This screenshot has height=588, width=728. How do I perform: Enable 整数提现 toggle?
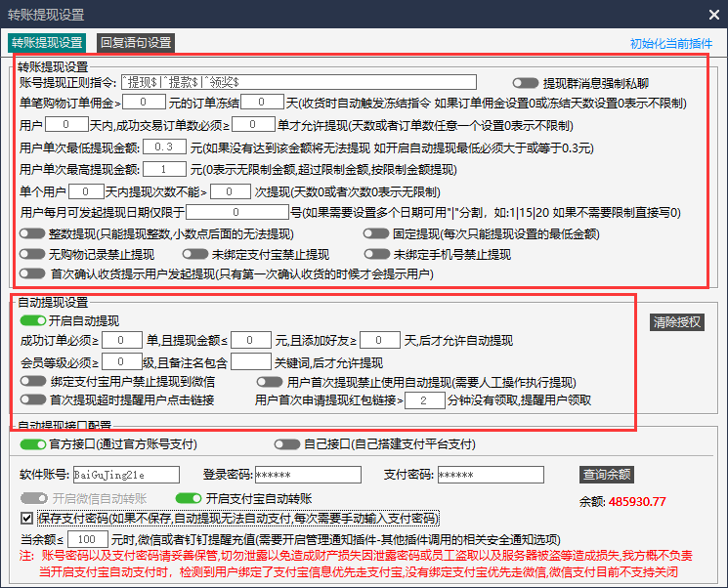[32, 233]
